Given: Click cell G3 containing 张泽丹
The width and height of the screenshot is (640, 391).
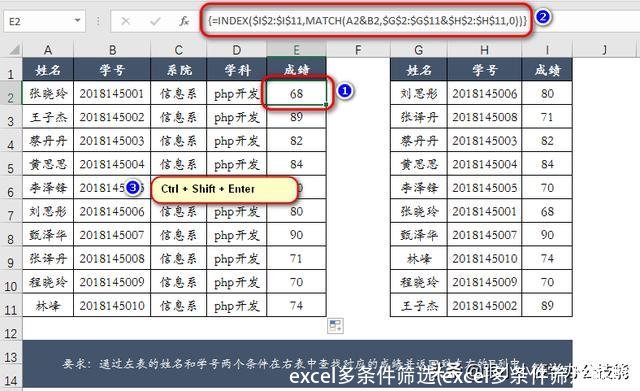Looking at the screenshot, I should (x=419, y=117).
